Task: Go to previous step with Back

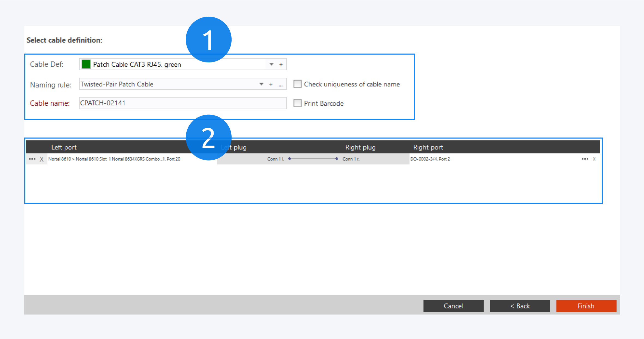Action: click(x=520, y=306)
